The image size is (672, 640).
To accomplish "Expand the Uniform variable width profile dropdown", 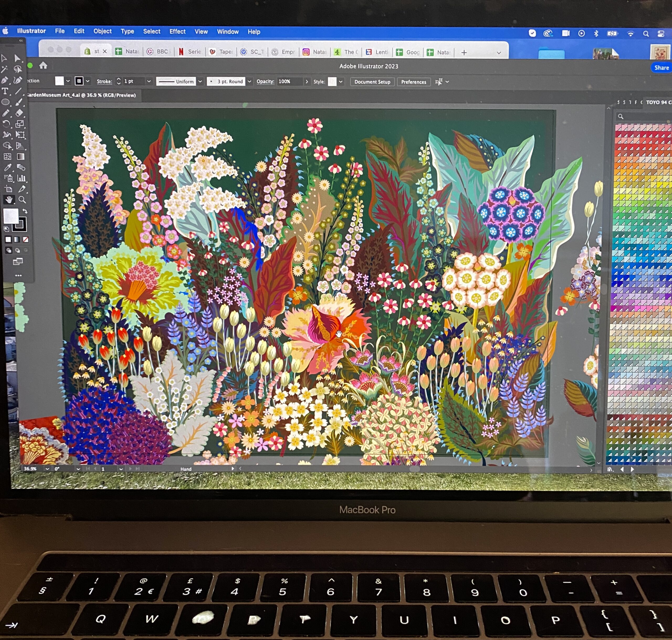I will click(200, 82).
